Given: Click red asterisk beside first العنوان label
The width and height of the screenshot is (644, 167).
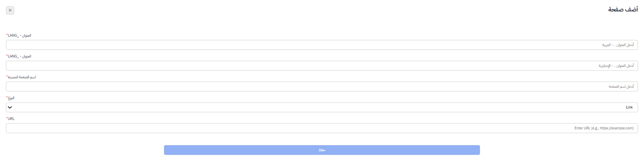Looking at the screenshot, I should click(x=7, y=35).
